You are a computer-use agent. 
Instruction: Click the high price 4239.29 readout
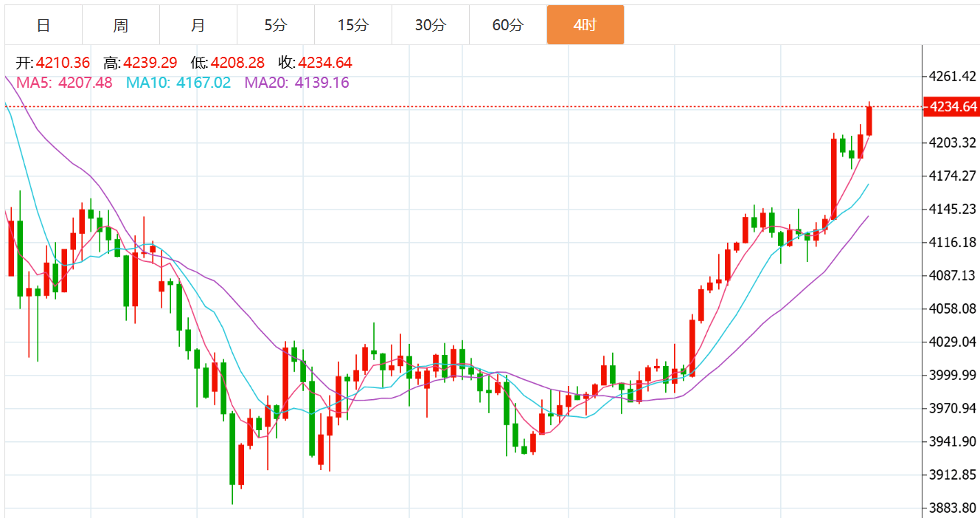[150, 63]
